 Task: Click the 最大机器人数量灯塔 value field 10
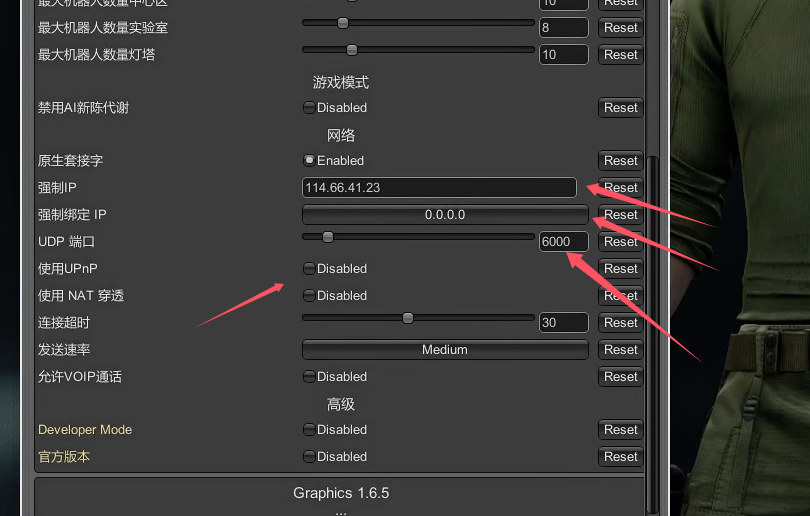click(x=564, y=55)
